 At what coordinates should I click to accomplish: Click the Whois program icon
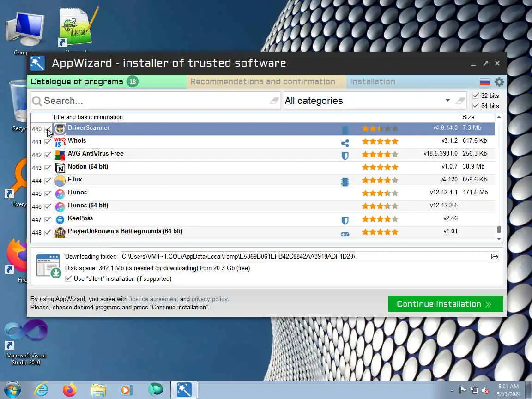click(60, 142)
